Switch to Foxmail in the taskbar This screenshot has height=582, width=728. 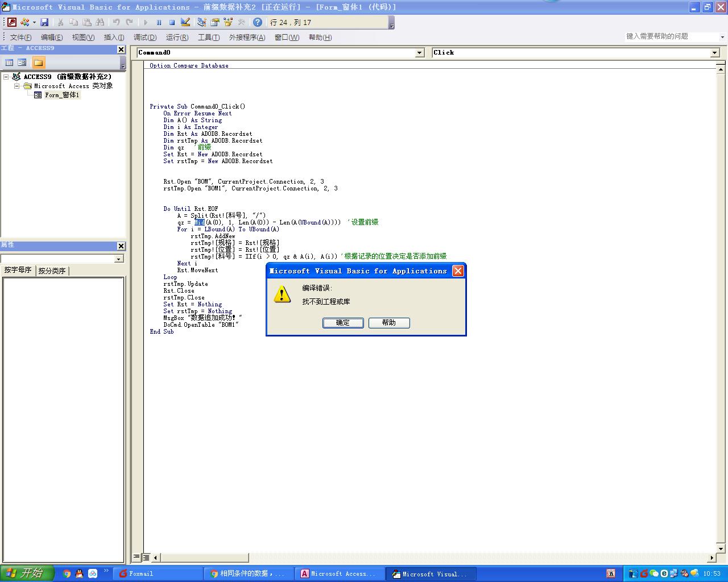click(158, 574)
